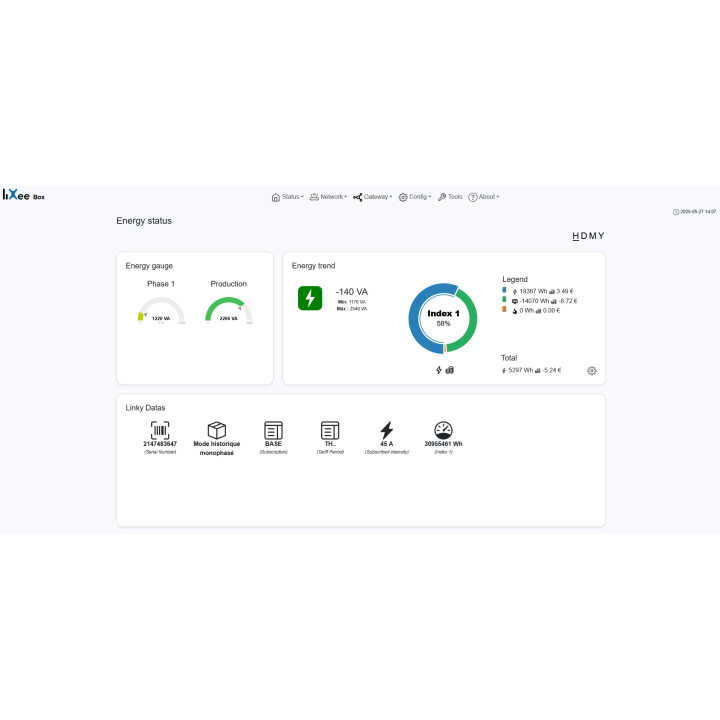720x720 pixels.
Task: Click the wrench icon beside Tools
Action: (442, 197)
